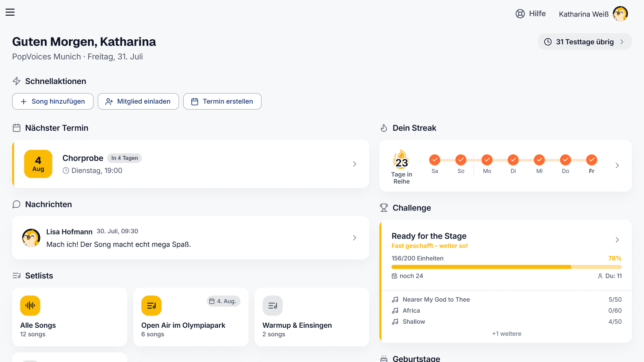Click the speech bubble icon beside Nachrichten

click(16, 204)
